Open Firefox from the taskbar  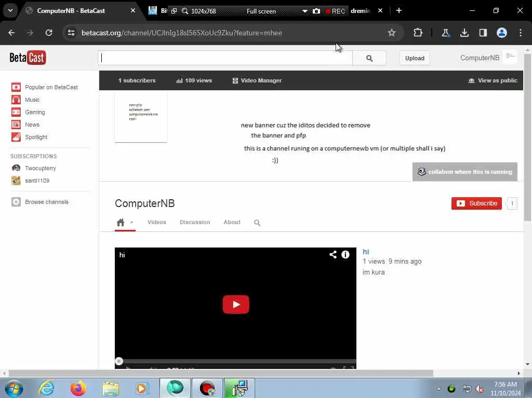(x=78, y=388)
